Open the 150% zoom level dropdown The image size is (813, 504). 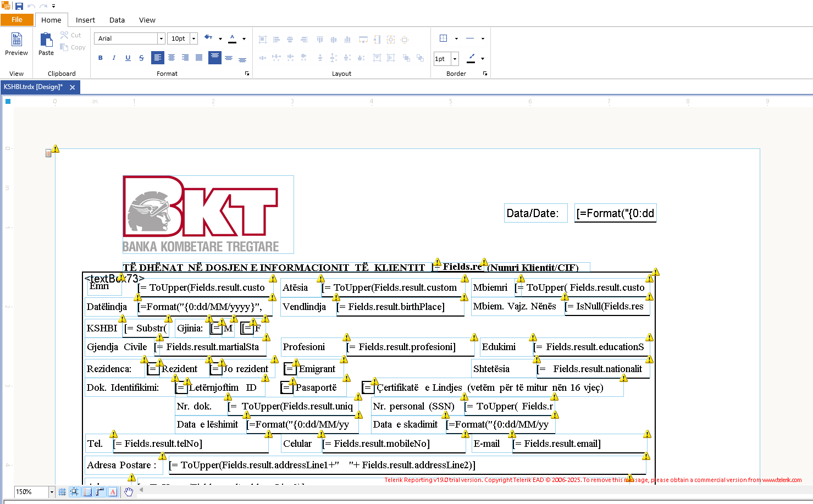[x=52, y=492]
